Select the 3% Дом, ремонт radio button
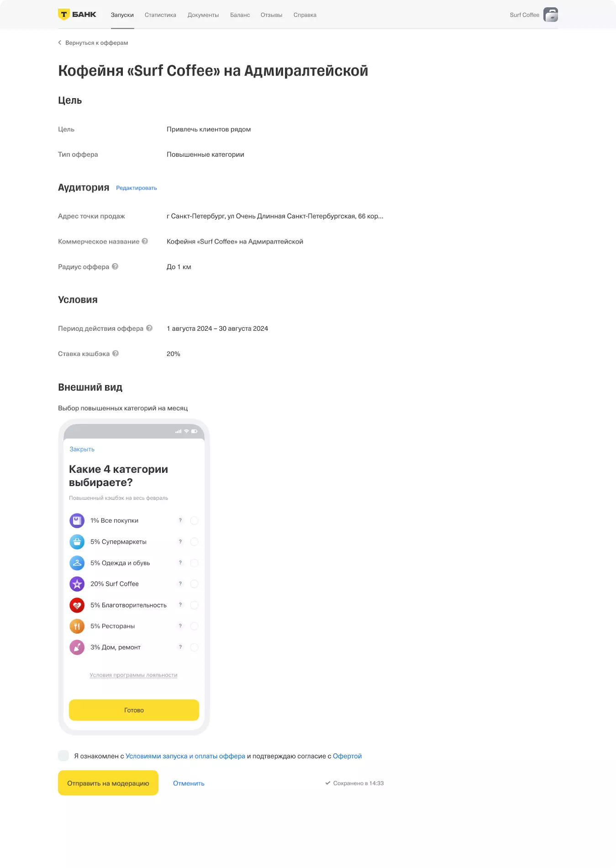Viewport: 616px width, 868px height. pos(194,647)
